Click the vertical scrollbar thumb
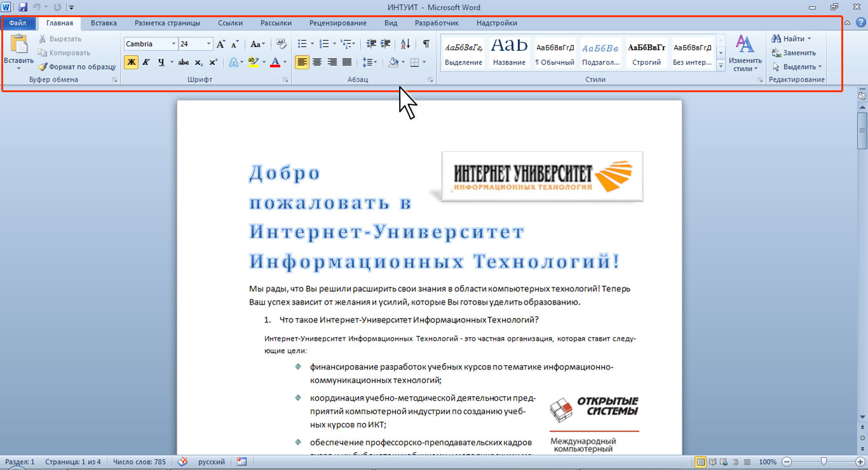The image size is (868, 470). 862,131
